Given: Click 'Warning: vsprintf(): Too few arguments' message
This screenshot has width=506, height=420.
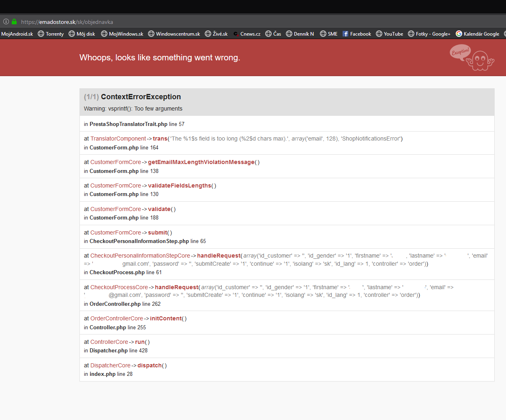Looking at the screenshot, I should click(133, 109).
